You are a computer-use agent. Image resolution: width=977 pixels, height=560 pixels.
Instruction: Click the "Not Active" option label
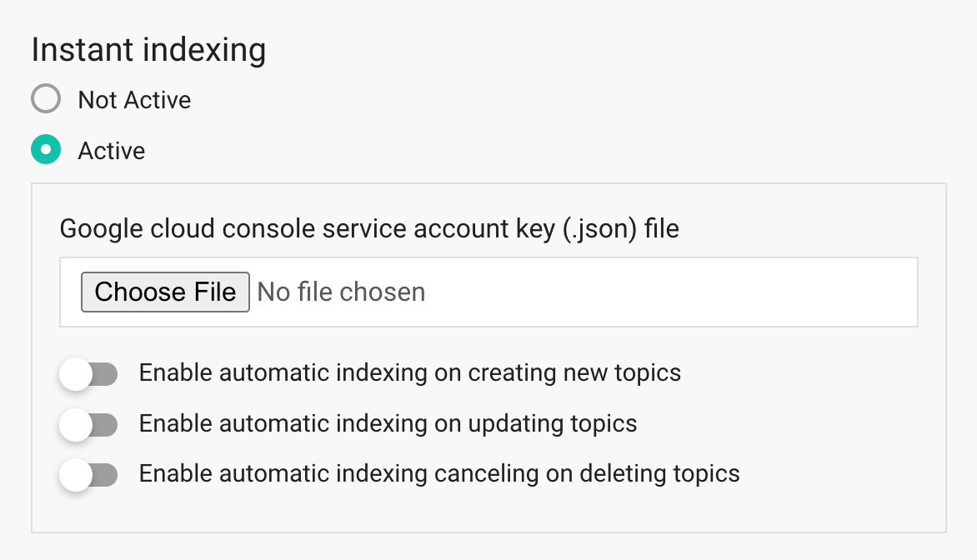[134, 100]
